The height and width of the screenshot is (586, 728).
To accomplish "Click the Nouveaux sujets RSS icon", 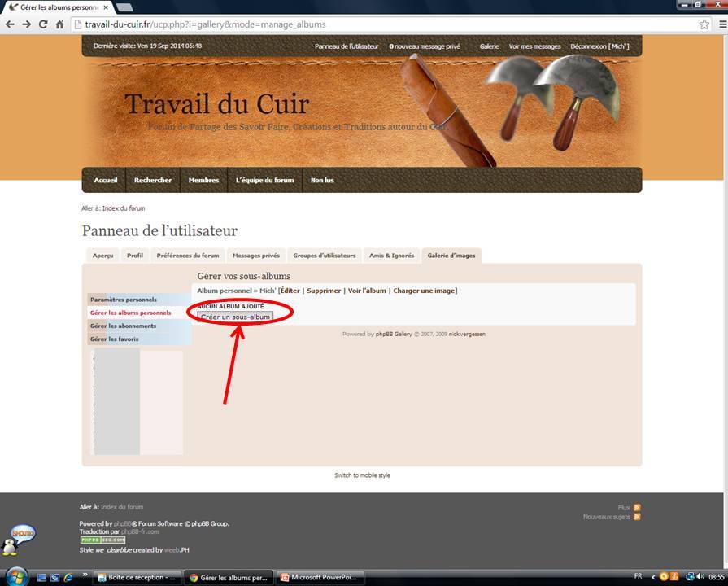I will (x=637, y=517).
